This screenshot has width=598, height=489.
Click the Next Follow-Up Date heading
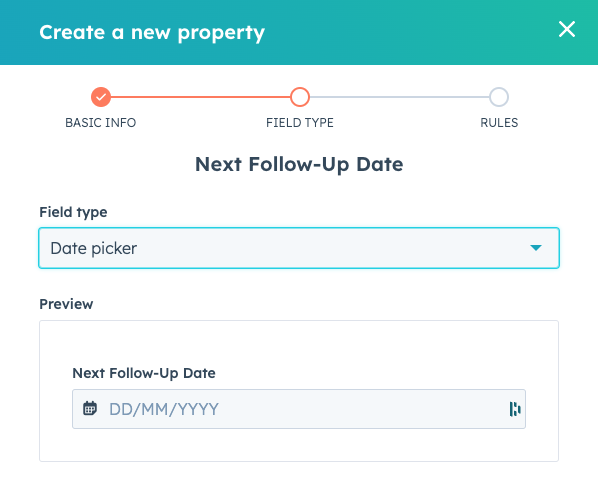pyautogui.click(x=299, y=164)
